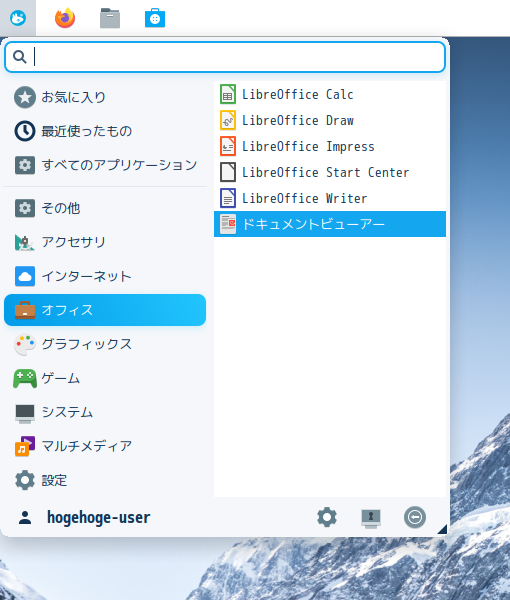Switch to the グラフィックス category
Viewport: 510px width, 600px height.
(105, 344)
